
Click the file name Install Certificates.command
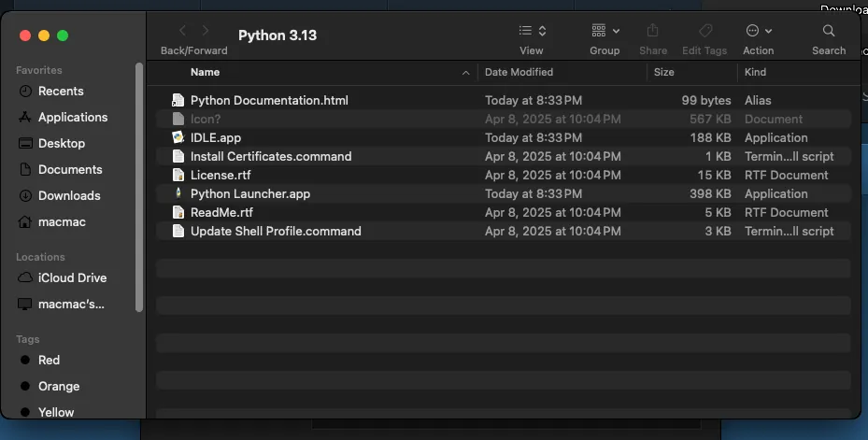tap(271, 156)
